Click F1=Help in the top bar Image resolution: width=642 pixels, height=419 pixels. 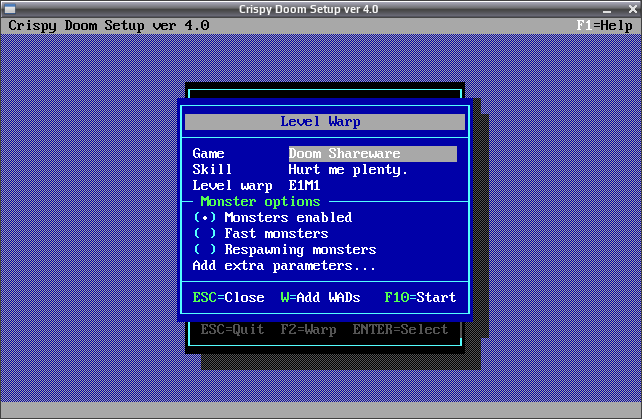pyautogui.click(x=604, y=26)
